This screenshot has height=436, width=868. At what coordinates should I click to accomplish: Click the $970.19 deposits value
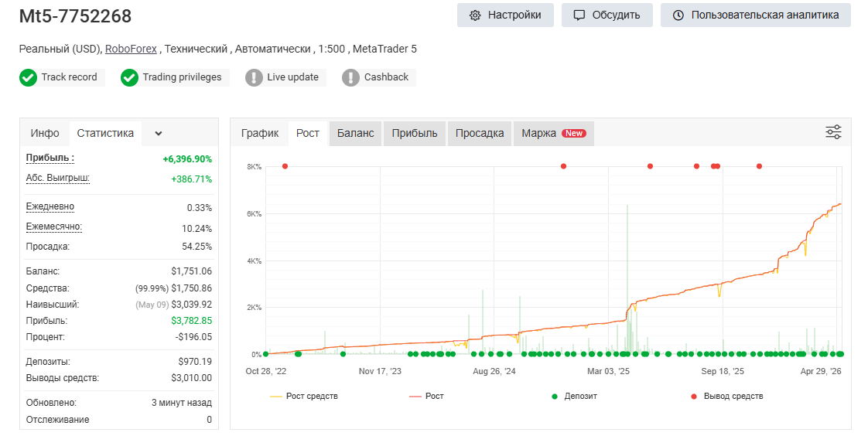[195, 362]
